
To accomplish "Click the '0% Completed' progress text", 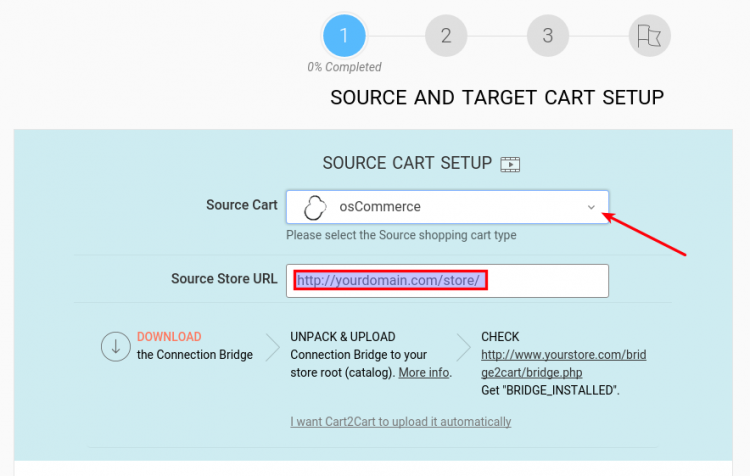I will coord(344,67).
